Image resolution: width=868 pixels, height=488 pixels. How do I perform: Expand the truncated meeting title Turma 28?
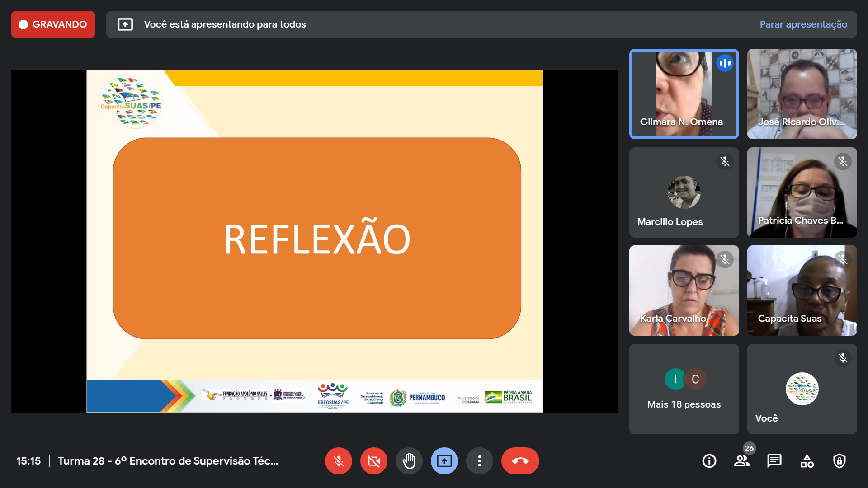click(168, 461)
